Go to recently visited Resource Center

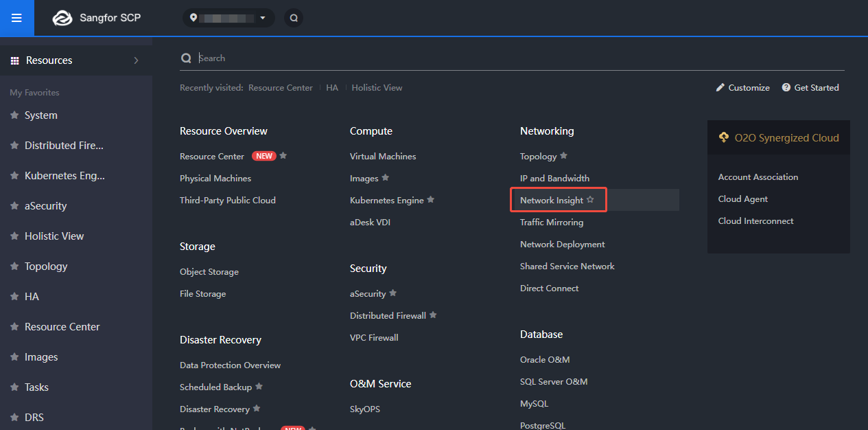281,87
